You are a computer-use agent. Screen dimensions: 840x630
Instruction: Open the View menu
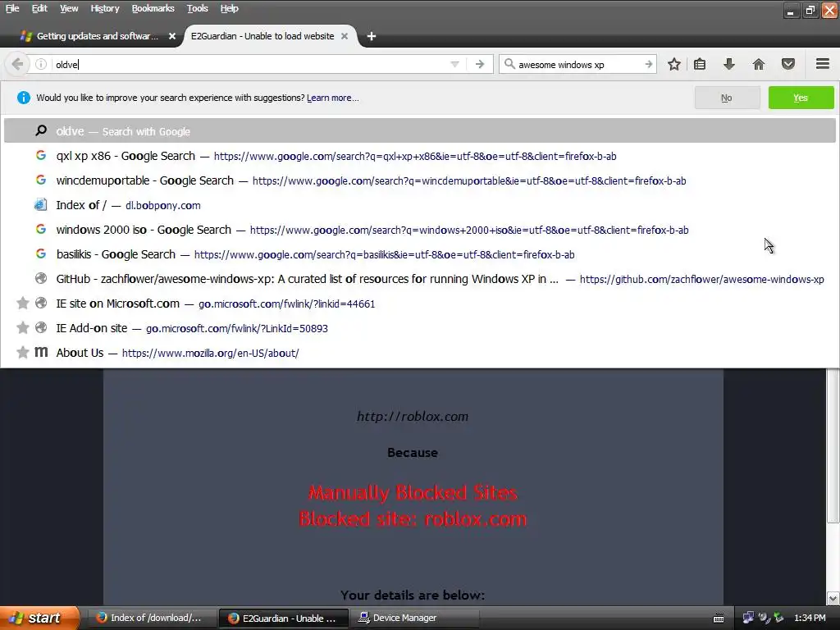[69, 8]
